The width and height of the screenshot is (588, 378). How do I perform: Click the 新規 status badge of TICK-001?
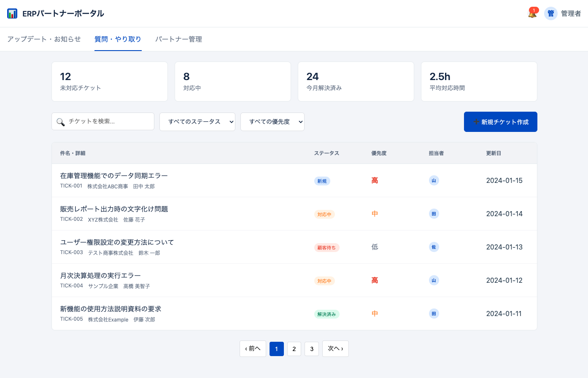coord(322,181)
